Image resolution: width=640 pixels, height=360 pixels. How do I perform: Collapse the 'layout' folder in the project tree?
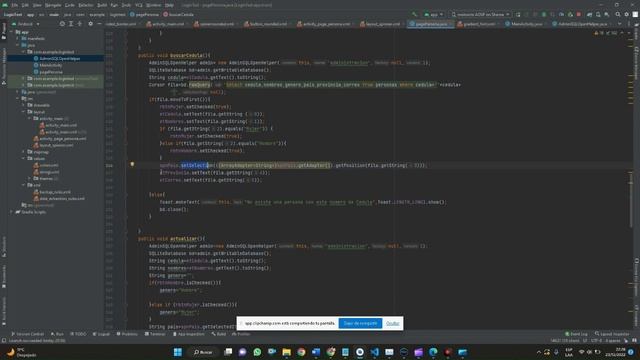pos(24,111)
